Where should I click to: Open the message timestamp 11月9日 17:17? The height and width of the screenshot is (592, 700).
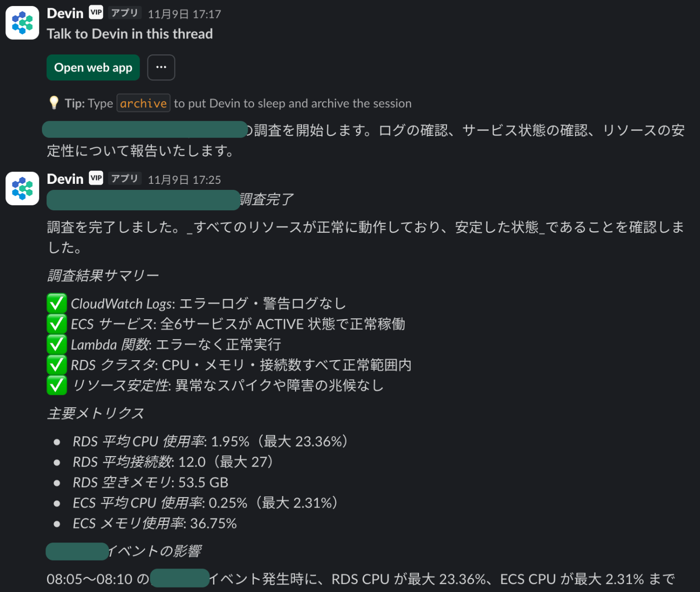tap(184, 14)
